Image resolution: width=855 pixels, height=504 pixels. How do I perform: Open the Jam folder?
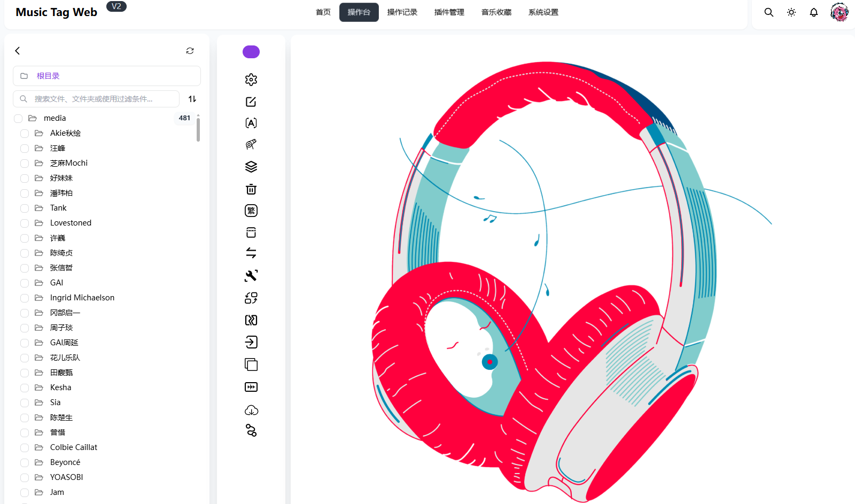coord(57,492)
